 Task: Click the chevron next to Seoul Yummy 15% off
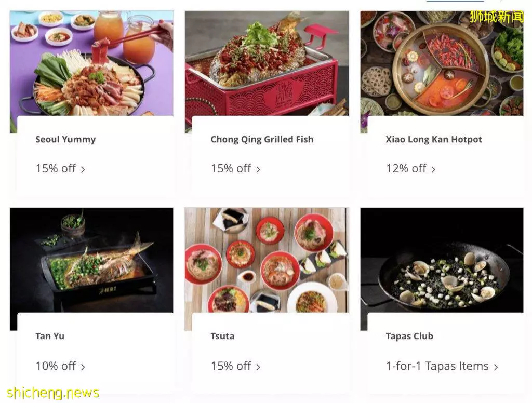83,169
